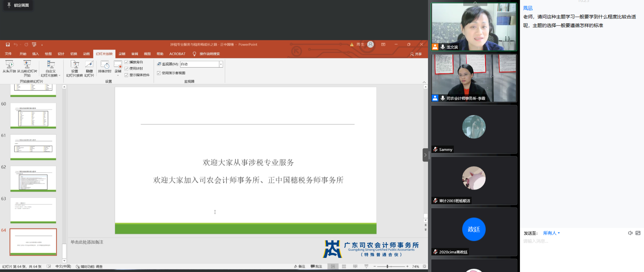This screenshot has height=272, width=644.
Task: Click zoom out minus in status bar
Action: (375, 267)
